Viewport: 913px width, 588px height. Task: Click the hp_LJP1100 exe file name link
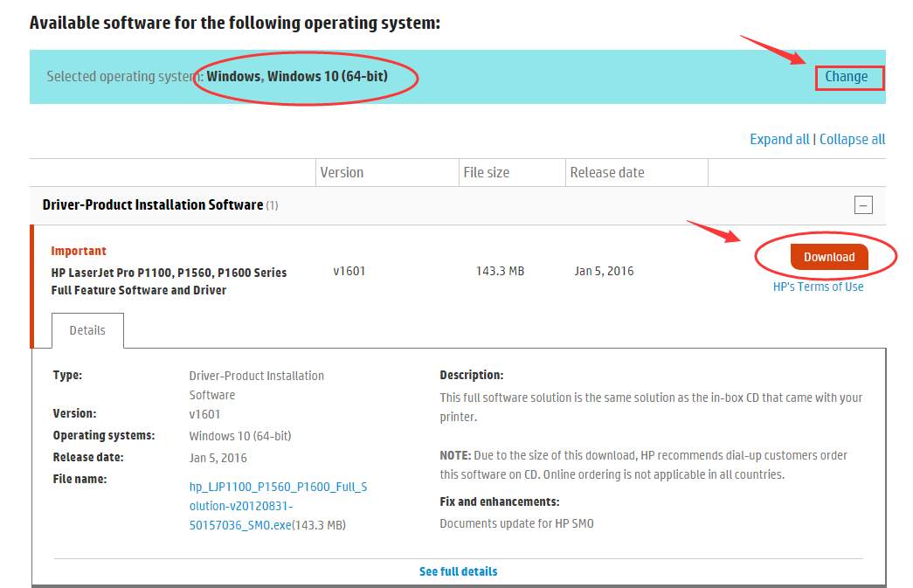coord(279,506)
